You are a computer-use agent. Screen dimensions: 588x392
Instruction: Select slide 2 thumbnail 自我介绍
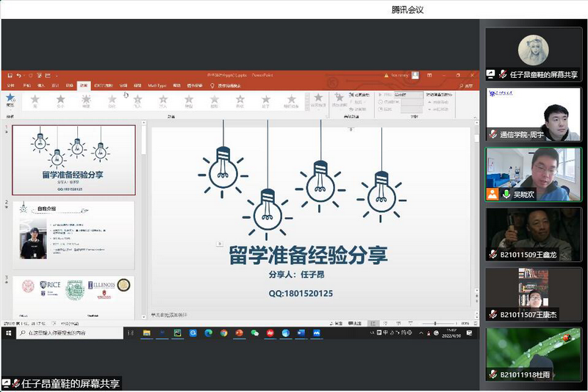click(x=73, y=235)
